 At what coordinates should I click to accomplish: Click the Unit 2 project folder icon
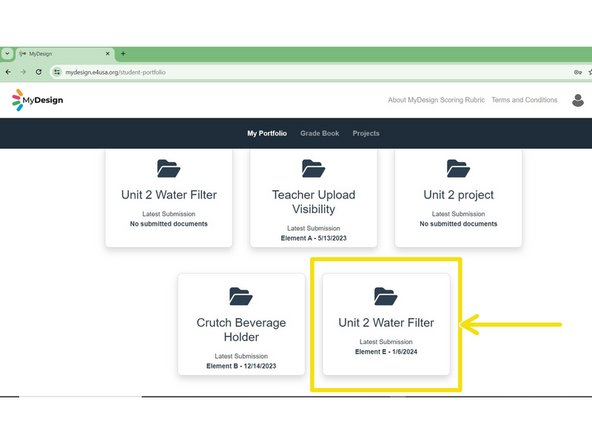click(458, 168)
